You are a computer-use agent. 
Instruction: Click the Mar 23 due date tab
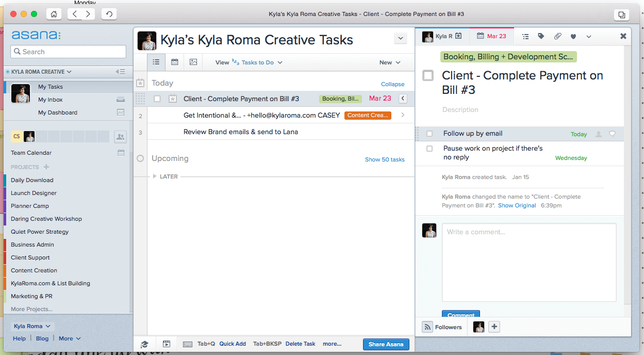491,36
